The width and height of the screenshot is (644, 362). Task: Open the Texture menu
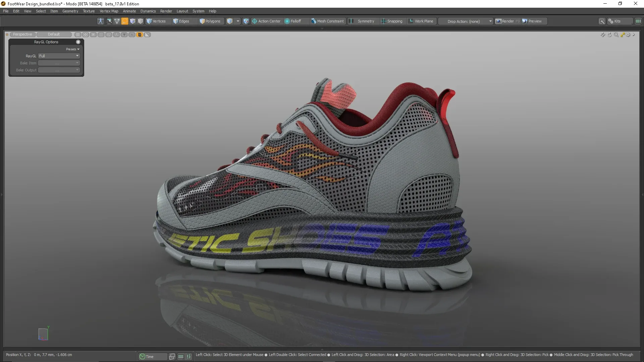point(89,11)
